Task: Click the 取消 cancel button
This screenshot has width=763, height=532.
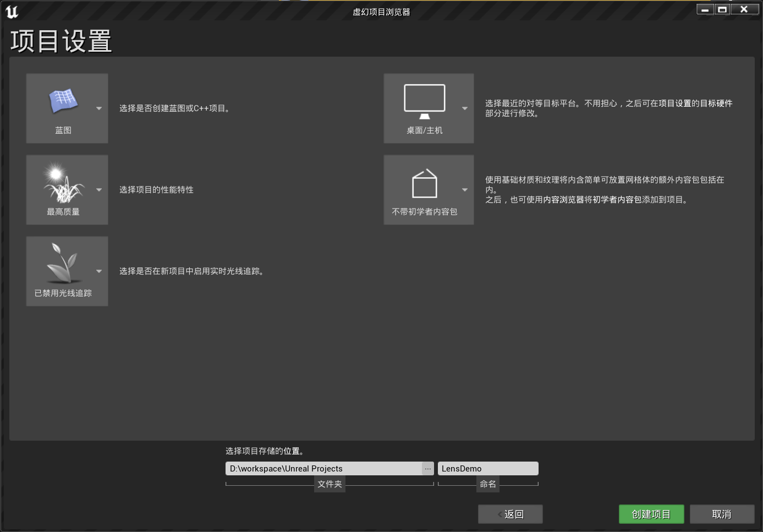Action: click(722, 514)
